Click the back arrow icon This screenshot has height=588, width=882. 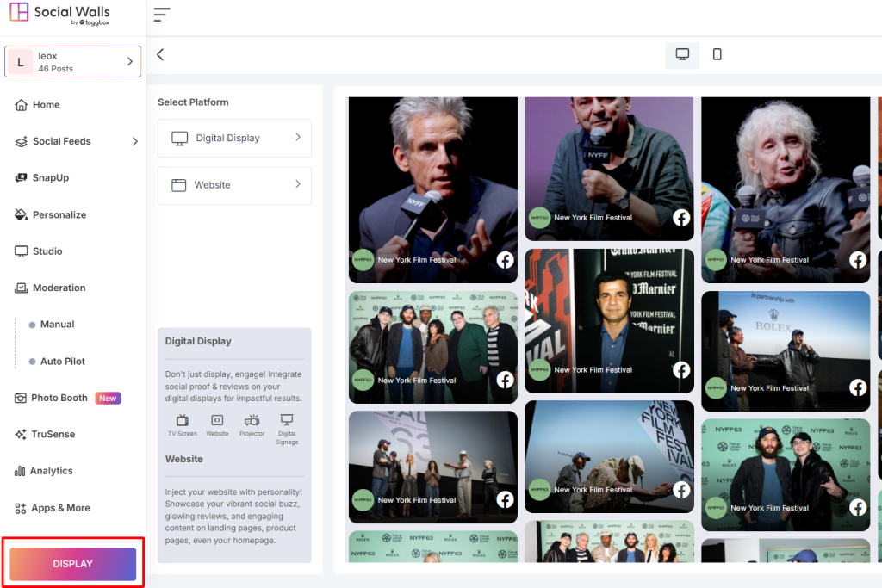pos(160,54)
